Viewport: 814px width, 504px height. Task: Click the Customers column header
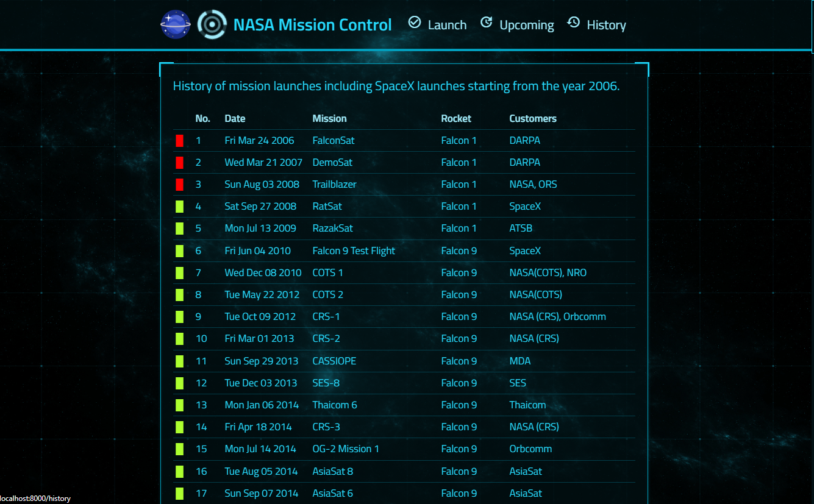pos(533,118)
